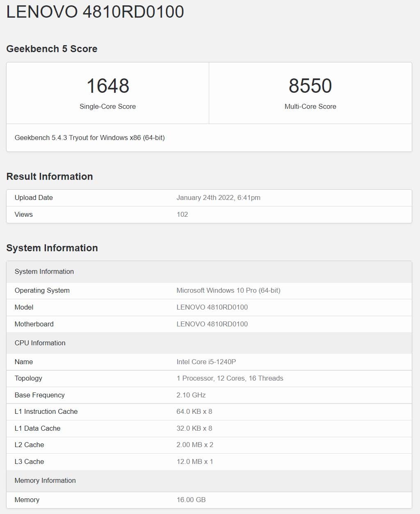Click the Memory value 16.00 GB
This screenshot has height=514, width=420.
pos(191,500)
